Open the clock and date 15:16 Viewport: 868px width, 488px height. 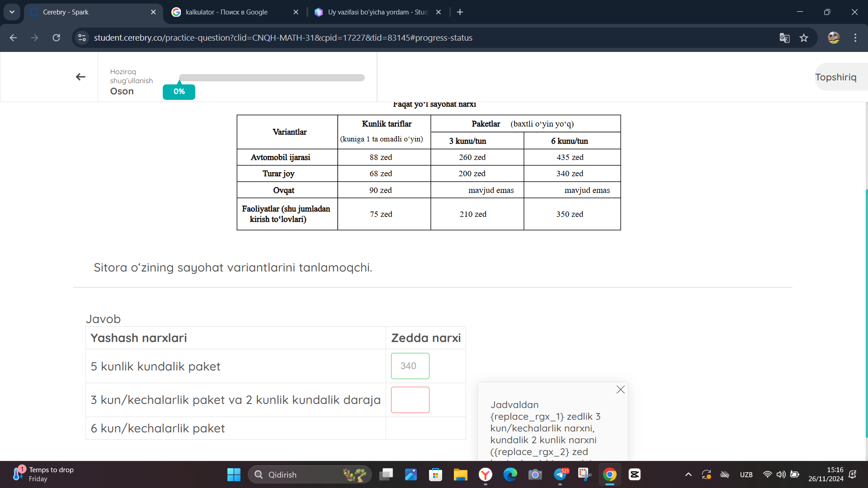coord(826,474)
